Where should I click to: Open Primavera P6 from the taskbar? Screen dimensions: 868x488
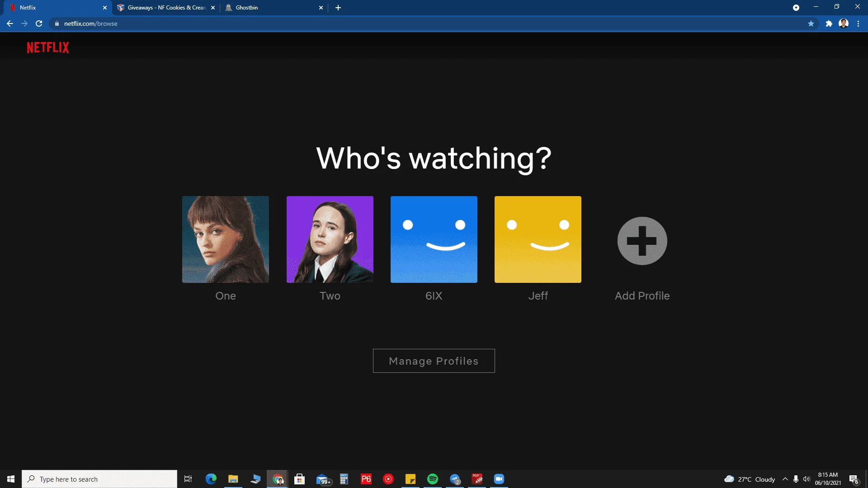click(x=366, y=479)
